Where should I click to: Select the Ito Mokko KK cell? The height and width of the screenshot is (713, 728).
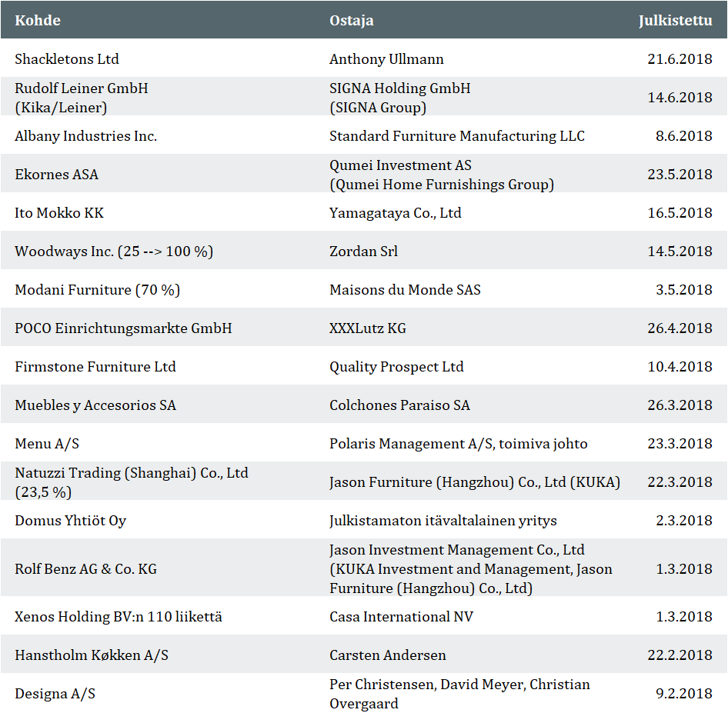pyautogui.click(x=59, y=213)
